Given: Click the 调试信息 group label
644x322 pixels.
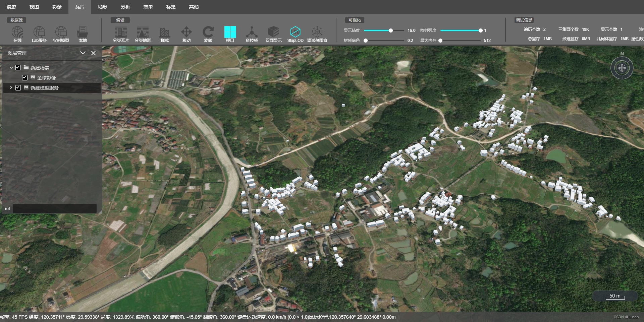Looking at the screenshot, I should click(x=524, y=20).
